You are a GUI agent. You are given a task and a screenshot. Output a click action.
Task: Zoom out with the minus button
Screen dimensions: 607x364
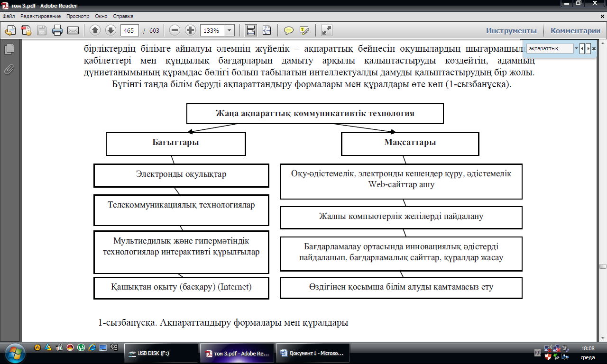pos(175,30)
